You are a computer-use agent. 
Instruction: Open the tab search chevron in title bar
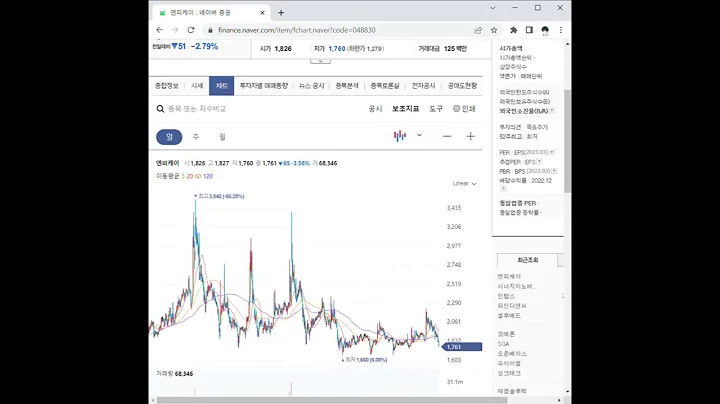(493, 8)
